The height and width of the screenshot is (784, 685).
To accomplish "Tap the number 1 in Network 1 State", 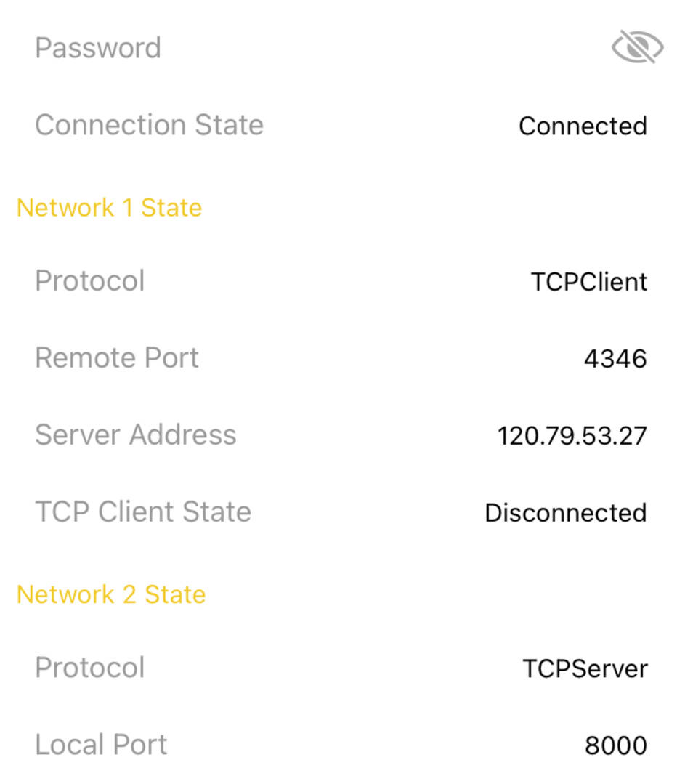I will (x=128, y=208).
